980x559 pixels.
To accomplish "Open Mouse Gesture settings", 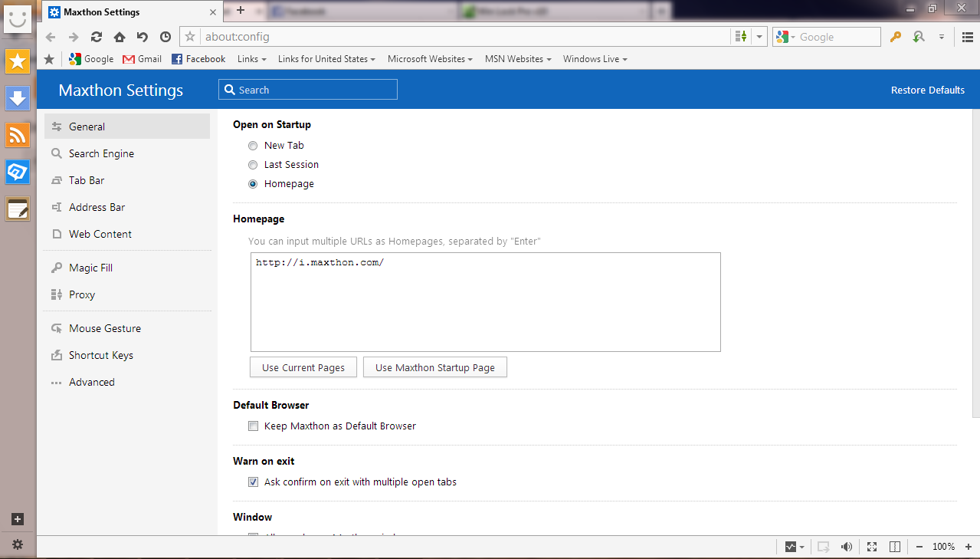I will pos(127,328).
